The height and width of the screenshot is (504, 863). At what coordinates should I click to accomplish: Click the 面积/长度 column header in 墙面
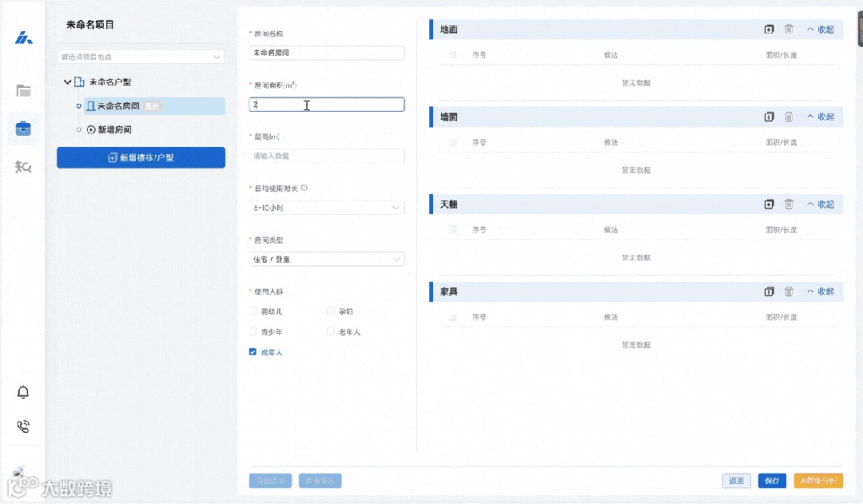(x=781, y=142)
